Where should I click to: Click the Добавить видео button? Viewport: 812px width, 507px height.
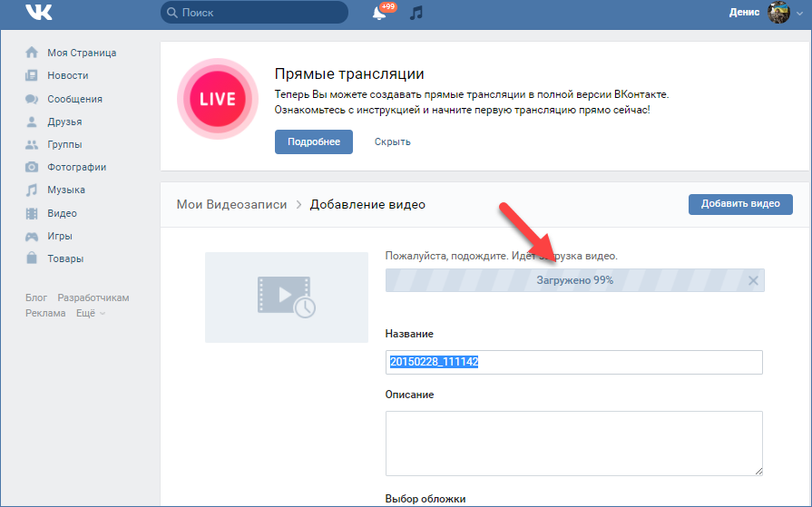(739, 204)
